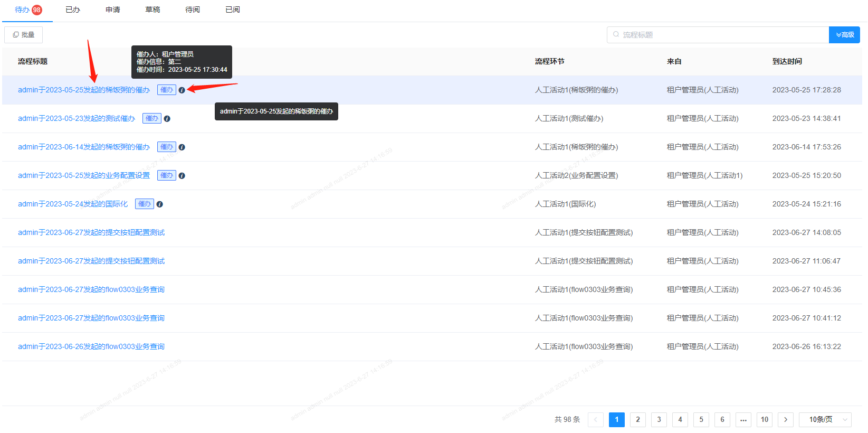868x433 pixels.
Task: Open 提交按钮配置测试 link arriving 14:08:05
Action: 91,232
